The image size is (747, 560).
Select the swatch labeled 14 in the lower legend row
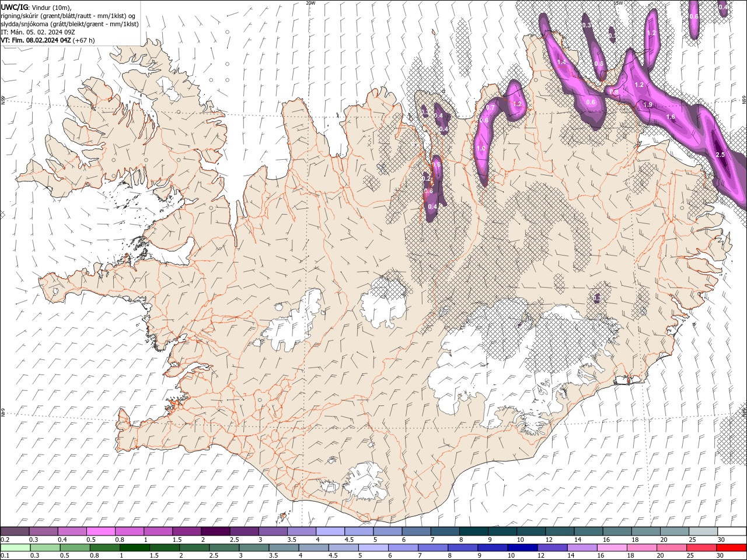point(581,548)
